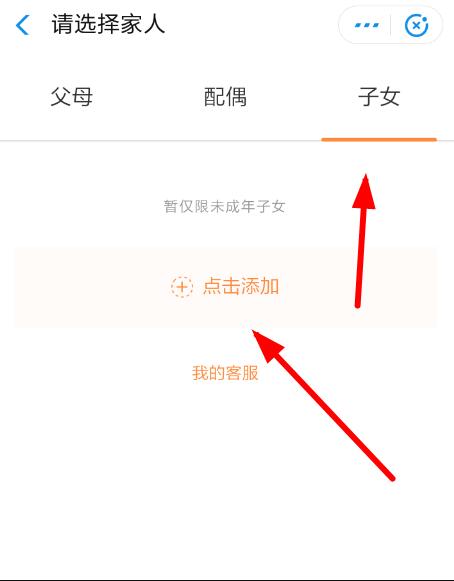The image size is (454, 581).
Task: Go back using the blue arrow
Action: coord(22,25)
